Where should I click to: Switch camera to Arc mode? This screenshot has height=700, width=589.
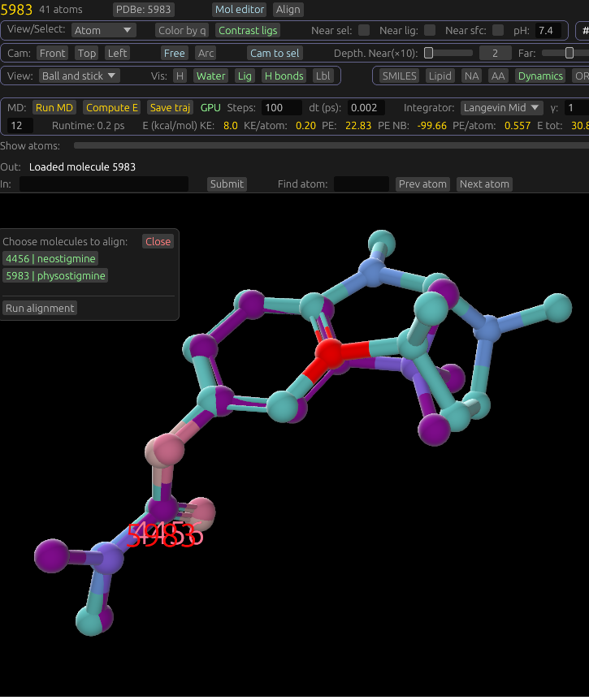(206, 53)
